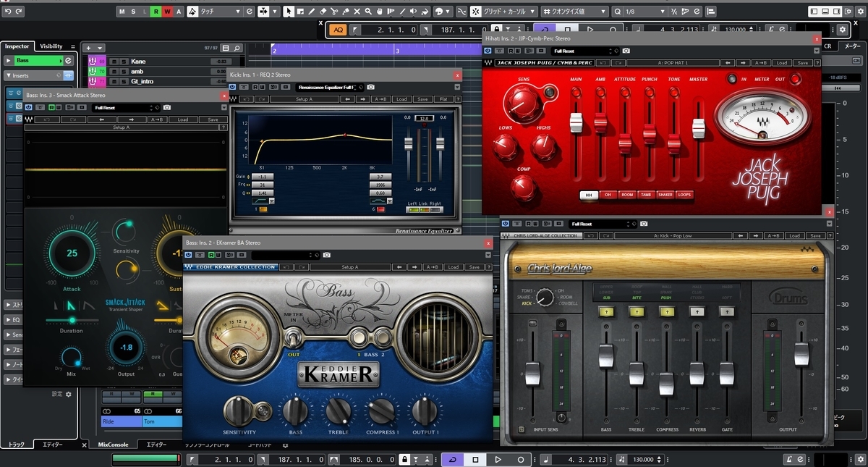Open the MixConsole tab
The height and width of the screenshot is (467, 868).
point(113,445)
